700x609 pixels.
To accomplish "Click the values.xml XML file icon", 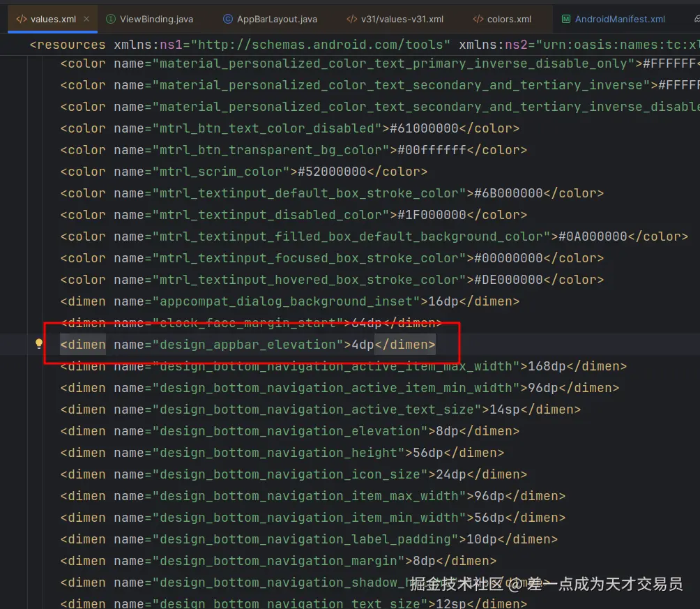I will pos(22,20).
